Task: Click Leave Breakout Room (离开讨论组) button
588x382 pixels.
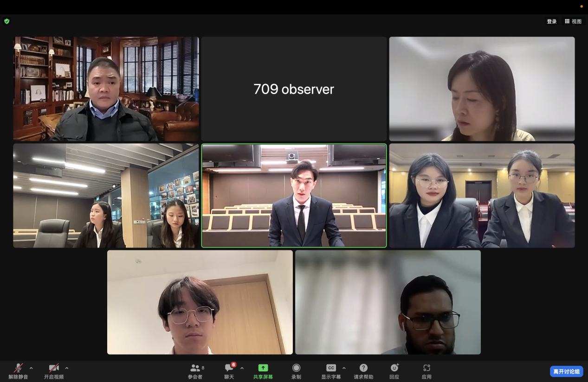Action: [566, 371]
